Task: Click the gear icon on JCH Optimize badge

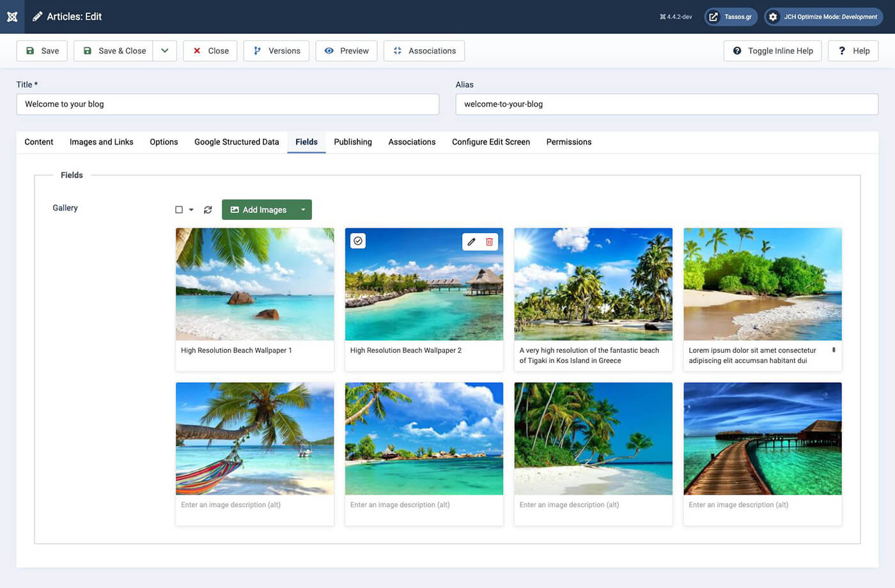Action: click(772, 17)
